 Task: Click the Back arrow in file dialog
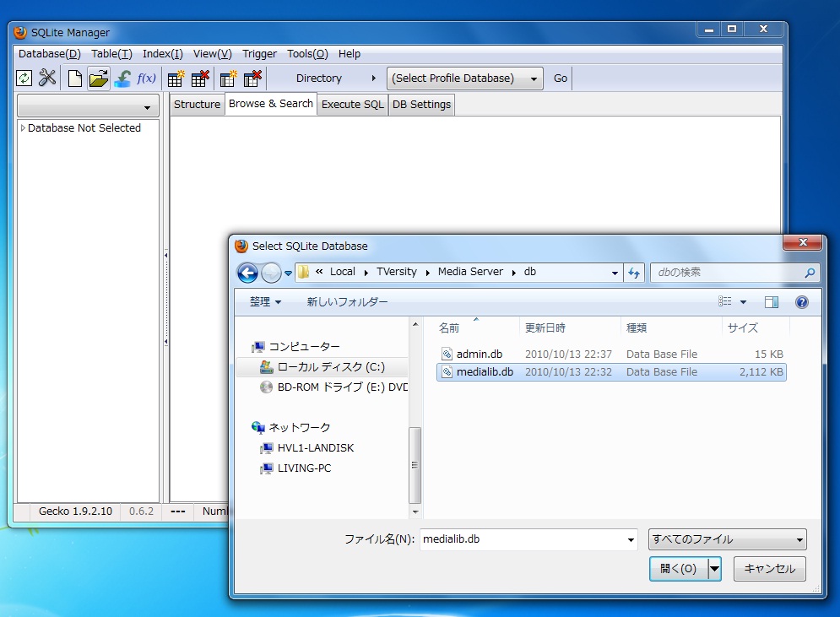pyautogui.click(x=247, y=273)
